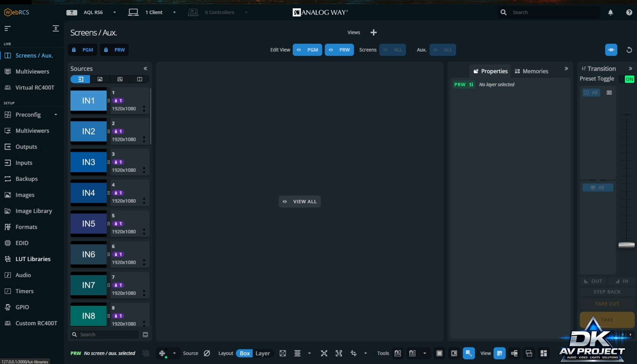
Task: Open the help question mark icon
Action: 629,12
